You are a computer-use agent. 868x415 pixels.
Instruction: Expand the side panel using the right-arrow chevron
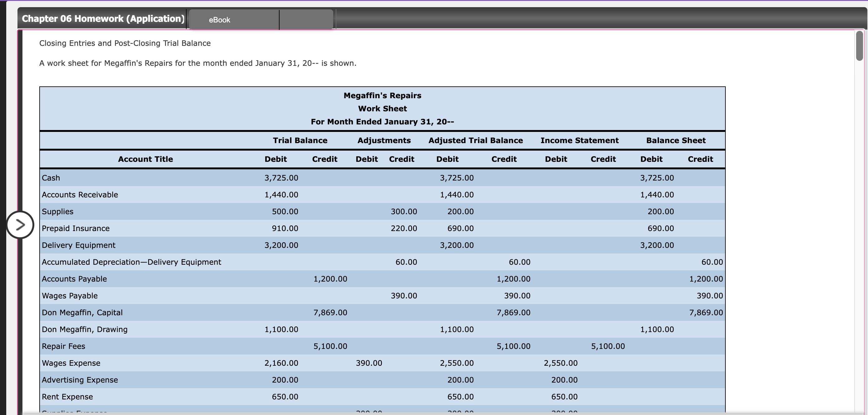[x=20, y=224]
